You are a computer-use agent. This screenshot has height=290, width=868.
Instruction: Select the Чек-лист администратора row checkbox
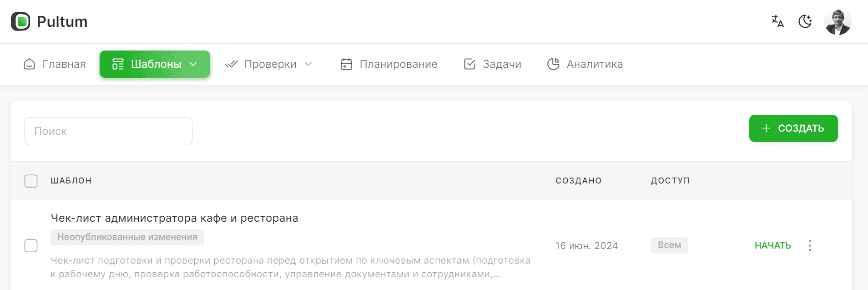pyautogui.click(x=31, y=245)
